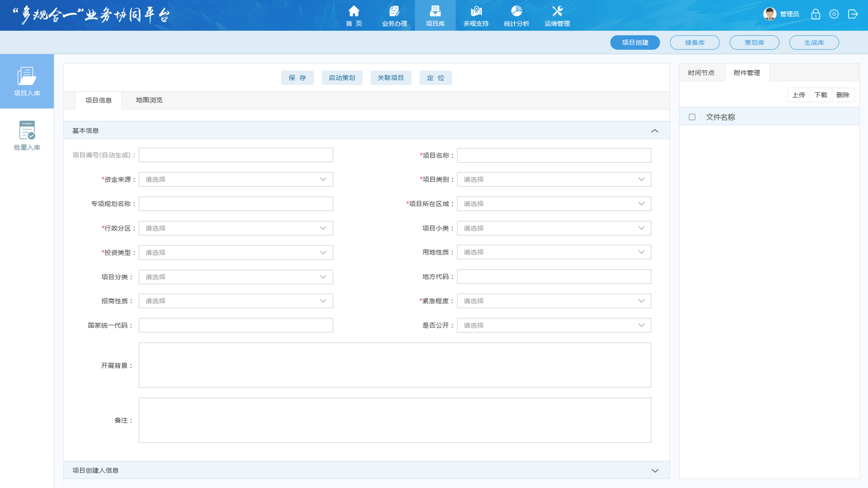
Task: Open 项目库 module icon
Action: [435, 11]
